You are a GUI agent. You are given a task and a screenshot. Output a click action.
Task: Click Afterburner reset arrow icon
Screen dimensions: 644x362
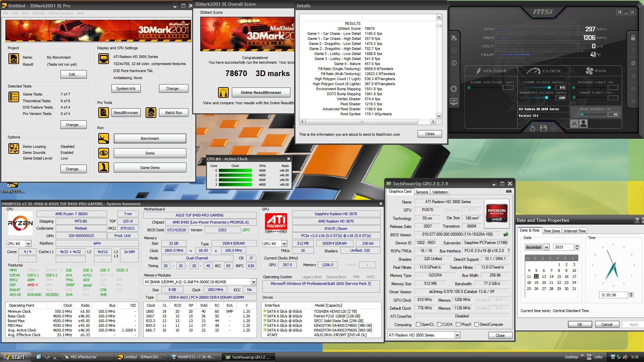[532, 128]
